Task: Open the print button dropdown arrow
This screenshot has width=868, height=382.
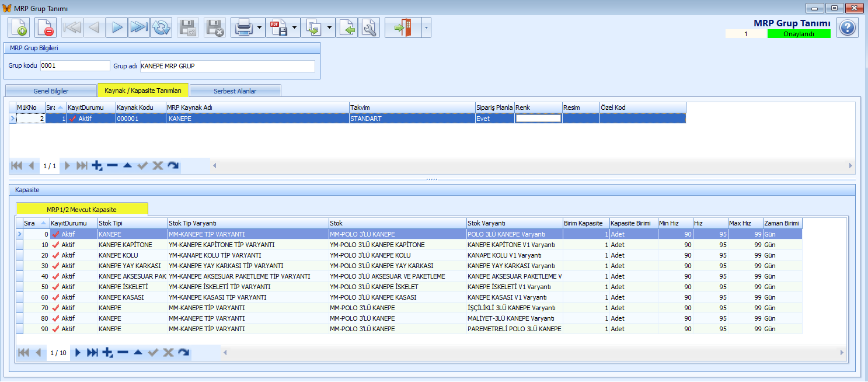Action: pyautogui.click(x=259, y=27)
